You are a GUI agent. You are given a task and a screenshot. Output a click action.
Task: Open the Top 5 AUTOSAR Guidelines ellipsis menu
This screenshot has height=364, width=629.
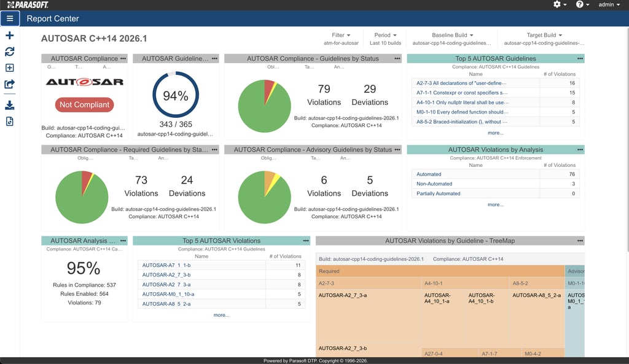pos(580,58)
